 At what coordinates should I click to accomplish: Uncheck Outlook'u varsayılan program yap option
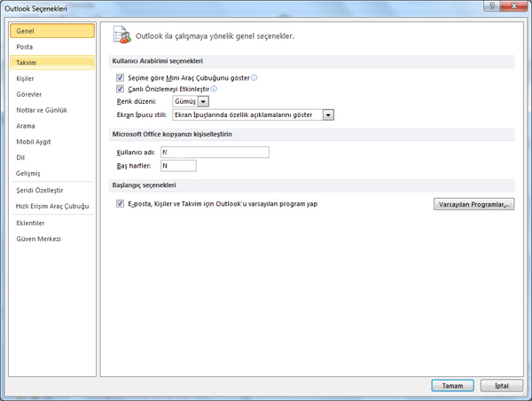121,203
